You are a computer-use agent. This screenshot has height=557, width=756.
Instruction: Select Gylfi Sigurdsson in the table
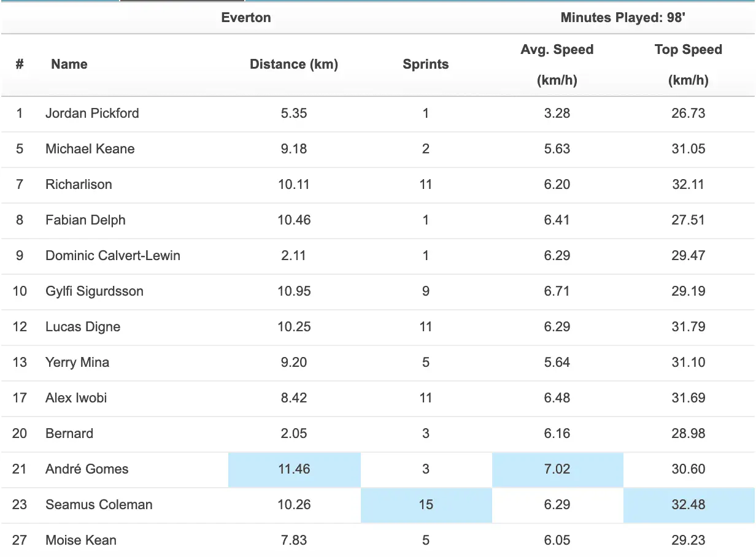click(x=94, y=291)
